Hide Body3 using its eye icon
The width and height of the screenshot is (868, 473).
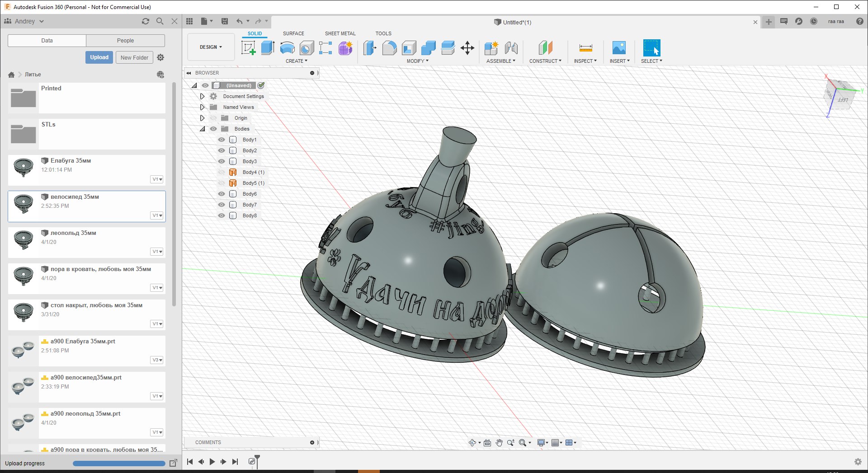pos(222,161)
